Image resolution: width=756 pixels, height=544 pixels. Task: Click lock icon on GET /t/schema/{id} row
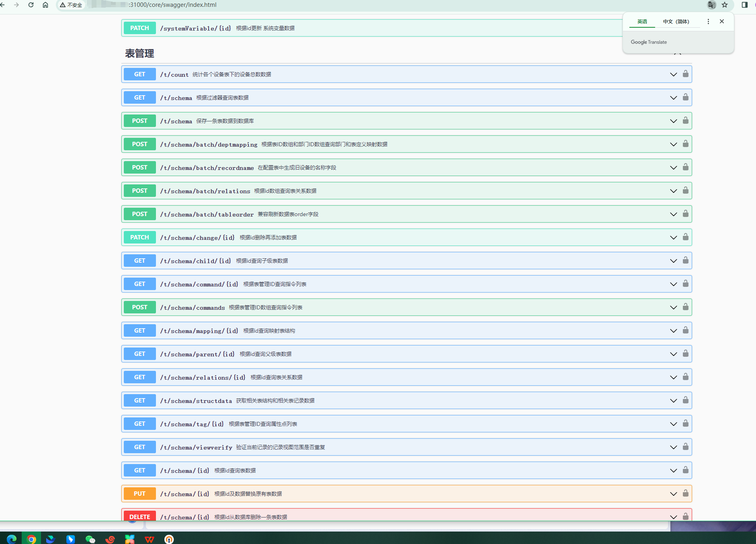(x=686, y=470)
